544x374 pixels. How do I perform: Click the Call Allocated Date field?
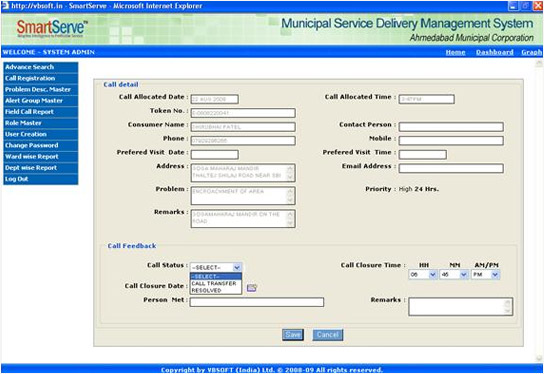click(x=215, y=99)
